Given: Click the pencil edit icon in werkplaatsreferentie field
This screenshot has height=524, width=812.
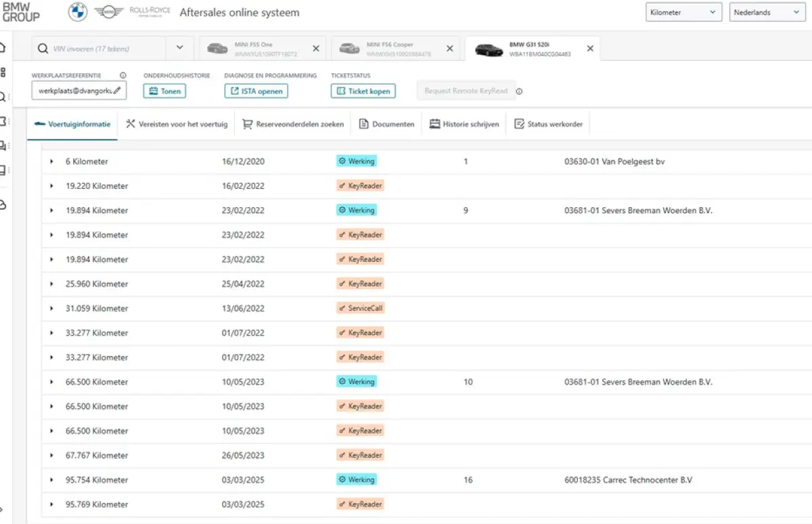Looking at the screenshot, I should (117, 90).
